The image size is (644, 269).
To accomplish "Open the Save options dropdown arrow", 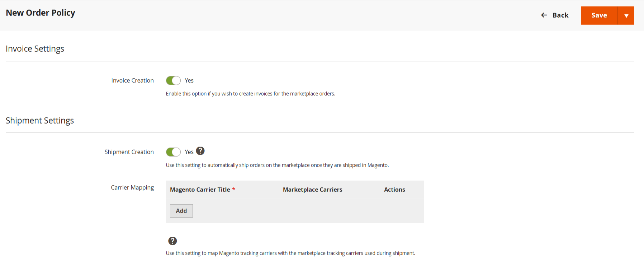I will point(626,15).
